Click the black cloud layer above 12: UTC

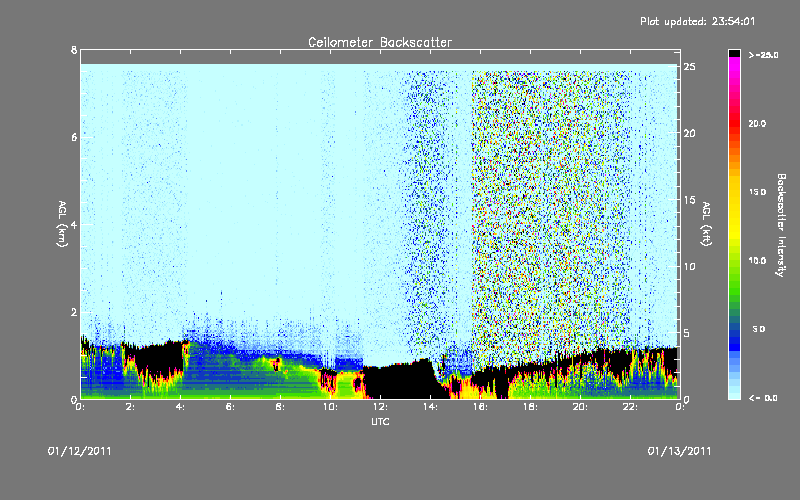[x=398, y=380]
